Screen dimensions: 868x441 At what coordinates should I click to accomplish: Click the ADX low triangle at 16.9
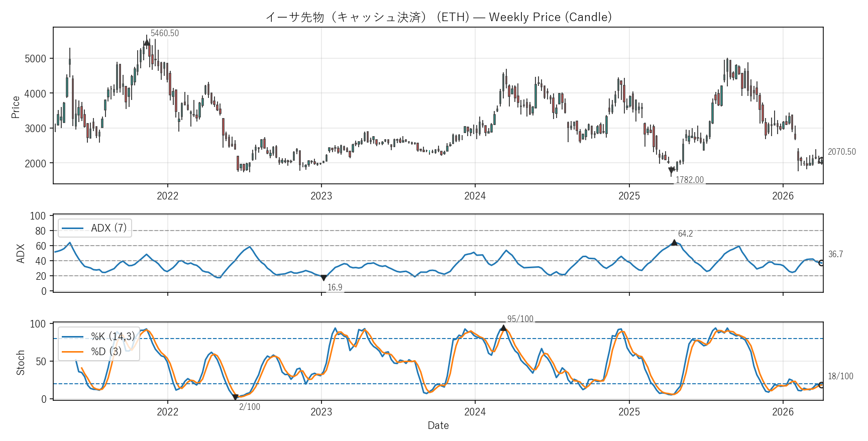pos(323,278)
